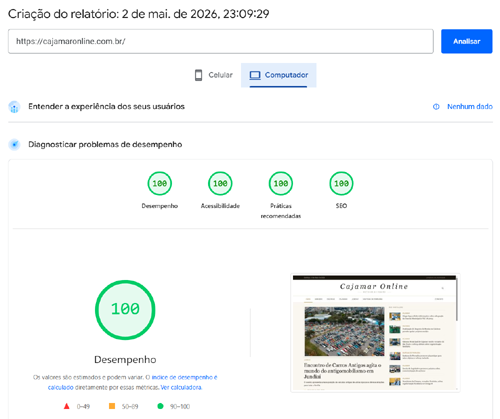Image resolution: width=500 pixels, height=419 pixels.
Task: Click the user experience section icon
Action: [14, 107]
